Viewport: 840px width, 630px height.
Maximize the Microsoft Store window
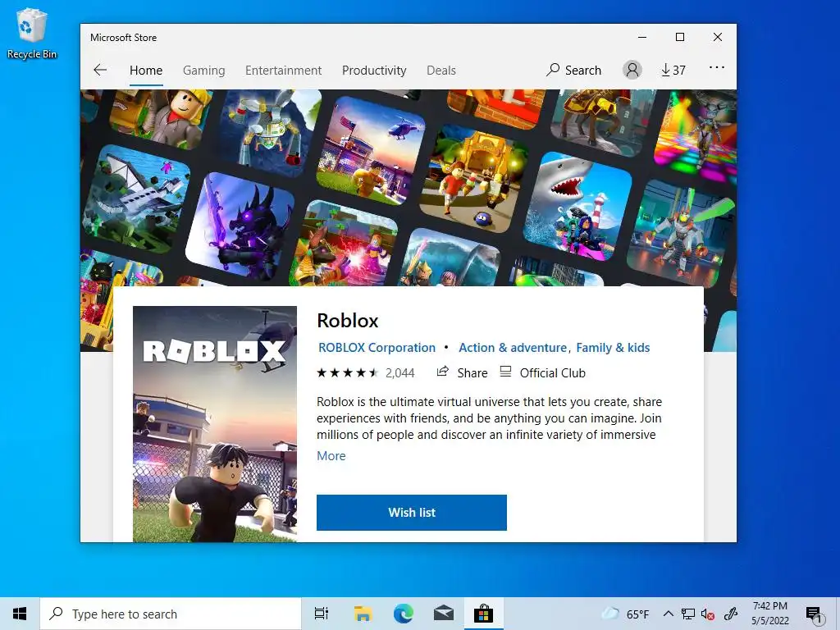point(680,37)
